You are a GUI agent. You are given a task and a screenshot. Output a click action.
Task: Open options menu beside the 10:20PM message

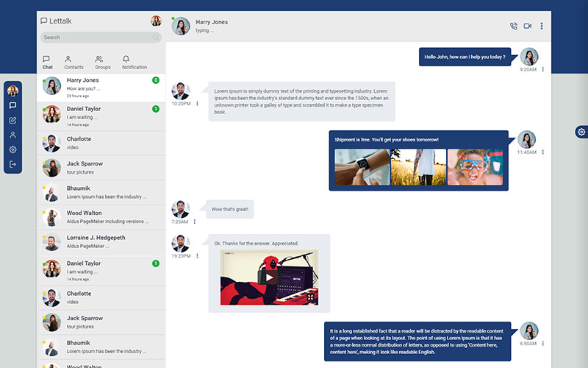[x=197, y=104]
